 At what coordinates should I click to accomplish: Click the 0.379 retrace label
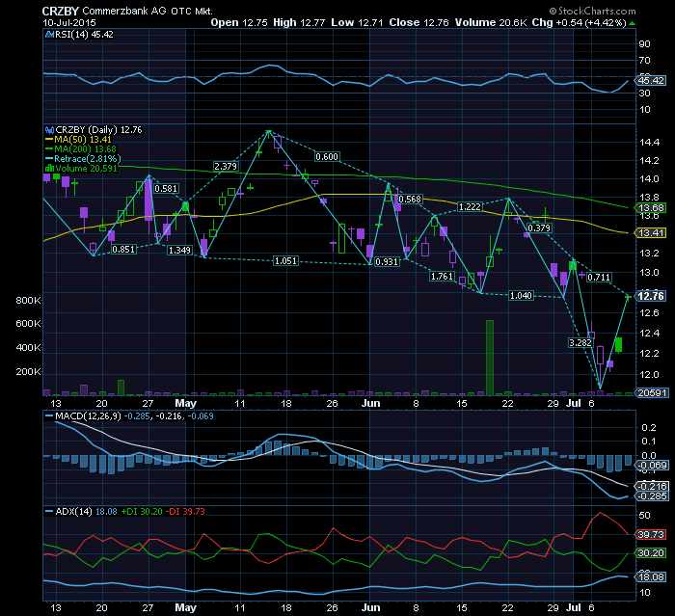pos(539,228)
